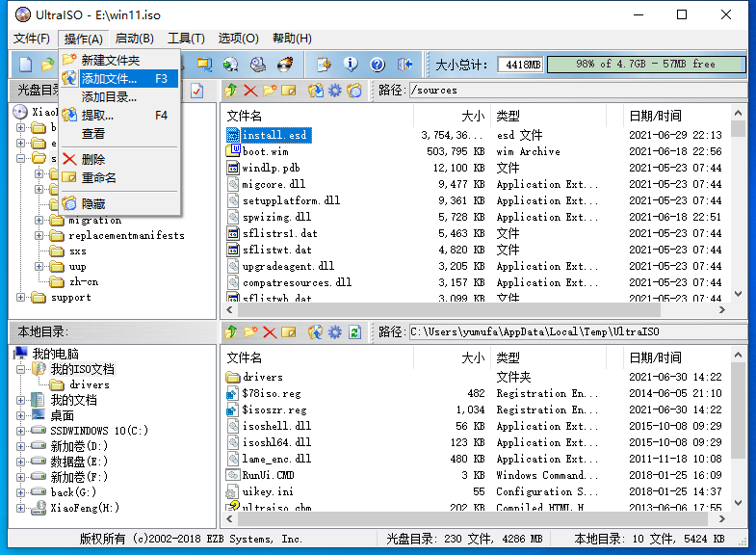
Task: Click the gear icon in ISO pane toolbar
Action: tap(335, 91)
